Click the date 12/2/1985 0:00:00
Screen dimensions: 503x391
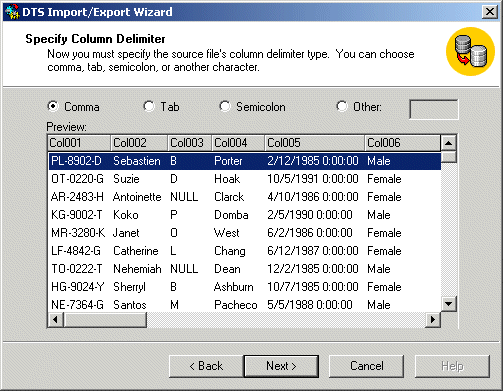tap(313, 269)
